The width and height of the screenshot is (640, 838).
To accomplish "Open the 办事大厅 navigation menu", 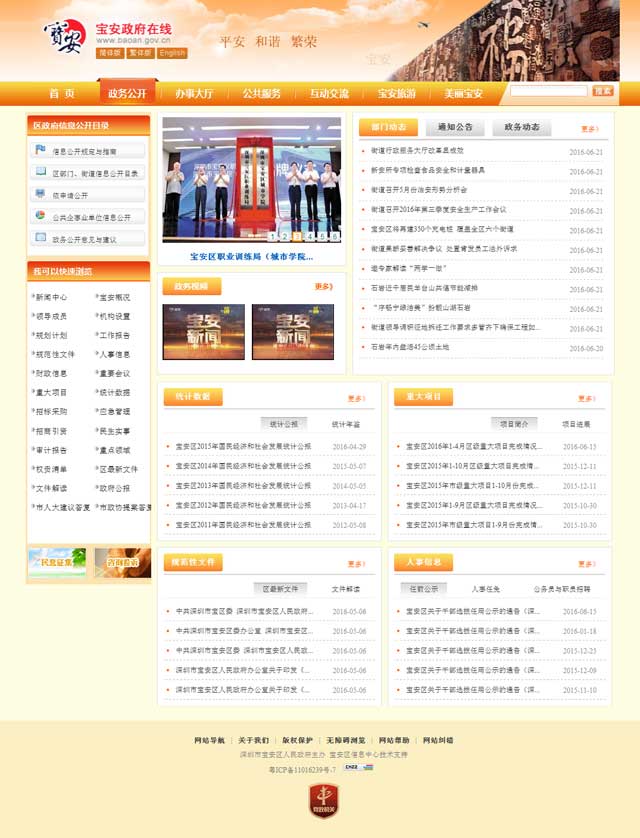I will (x=193, y=93).
